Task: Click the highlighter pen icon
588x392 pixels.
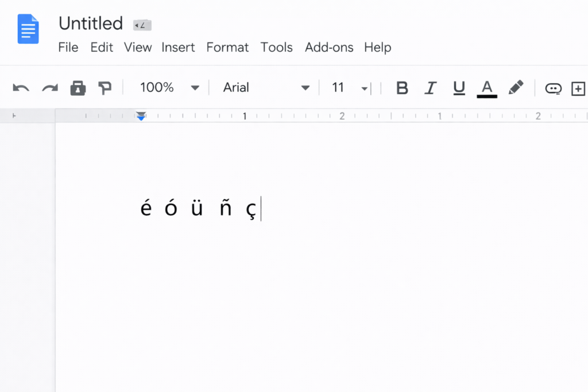Action: 516,87
